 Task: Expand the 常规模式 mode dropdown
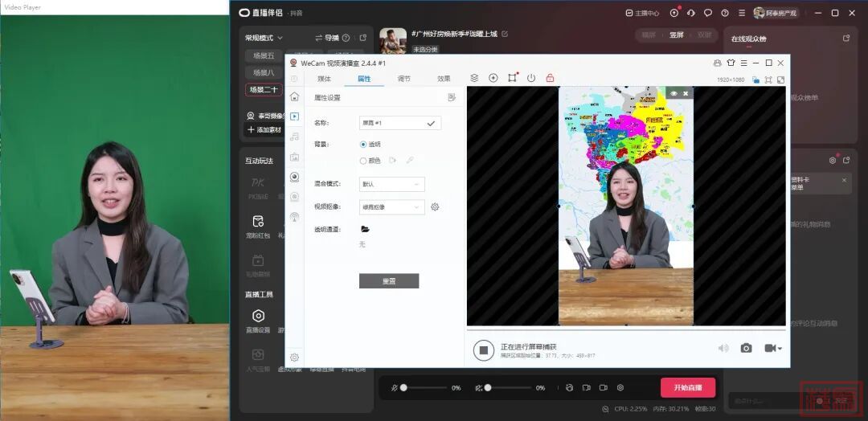coord(264,38)
